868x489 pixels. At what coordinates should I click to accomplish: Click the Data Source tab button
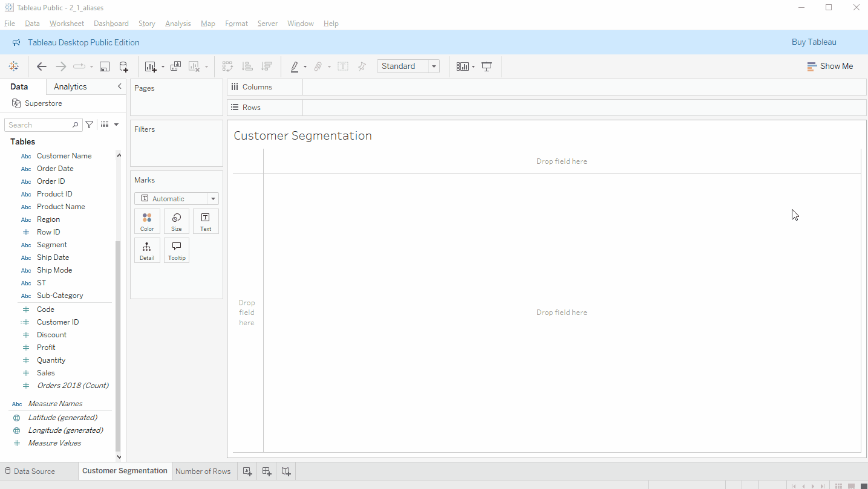tap(30, 471)
